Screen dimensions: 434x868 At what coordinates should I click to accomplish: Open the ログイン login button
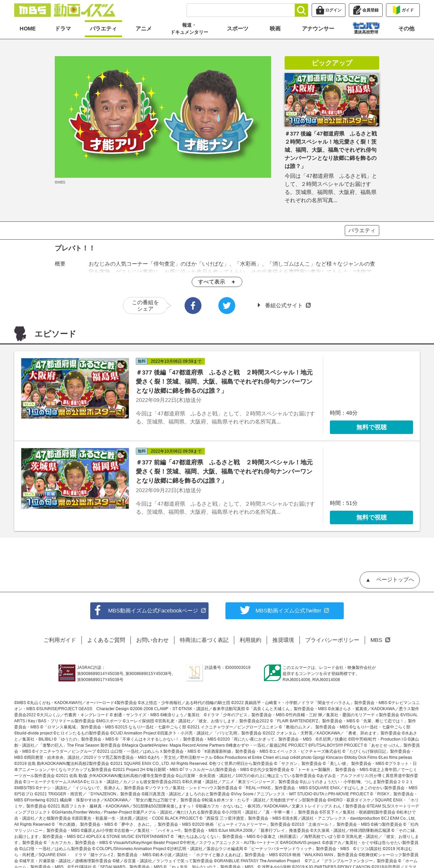pos(329,10)
